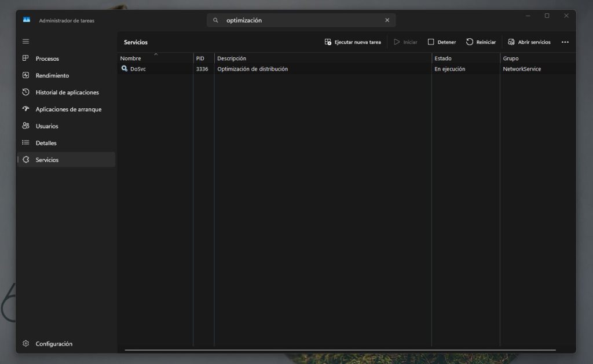Switch to the Detalles page
593x364 pixels.
coord(46,143)
